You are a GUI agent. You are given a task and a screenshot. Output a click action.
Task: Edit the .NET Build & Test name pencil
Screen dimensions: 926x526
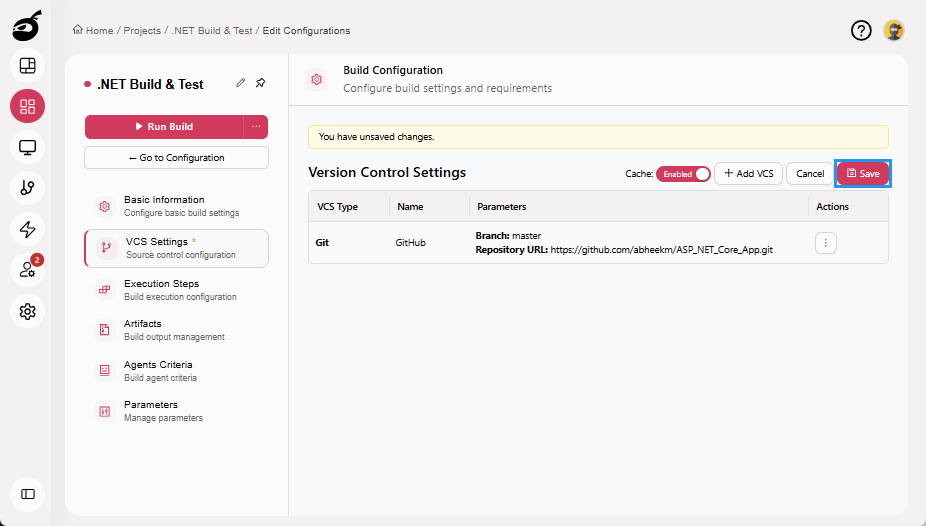[x=240, y=83]
